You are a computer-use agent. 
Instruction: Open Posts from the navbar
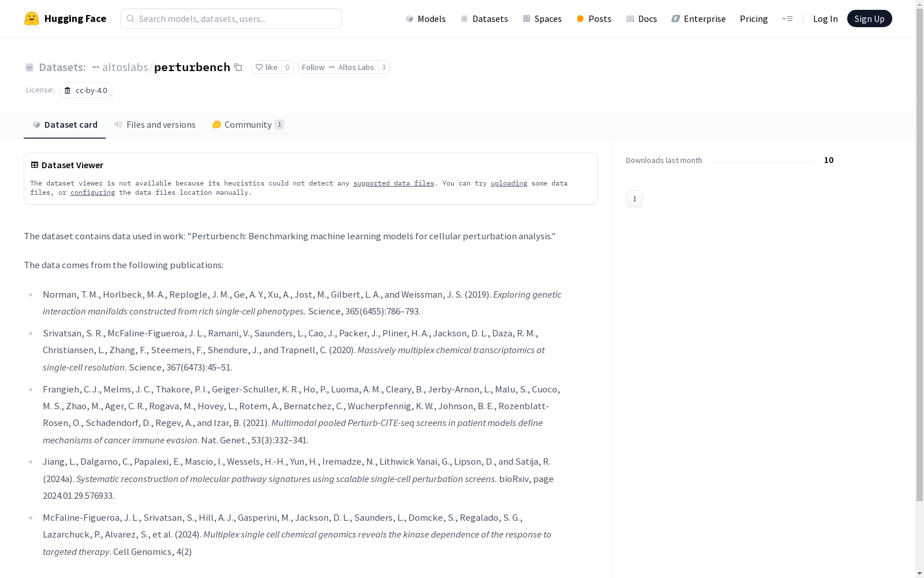click(594, 18)
